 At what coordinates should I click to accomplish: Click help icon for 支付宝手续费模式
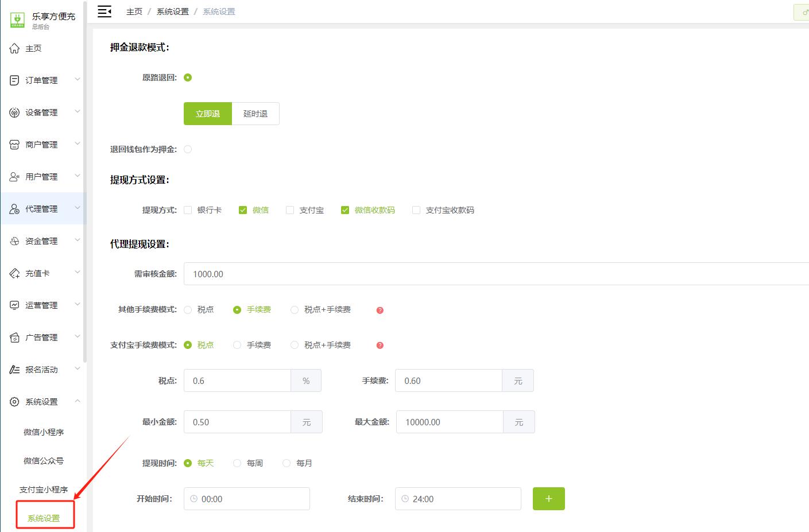tap(380, 345)
